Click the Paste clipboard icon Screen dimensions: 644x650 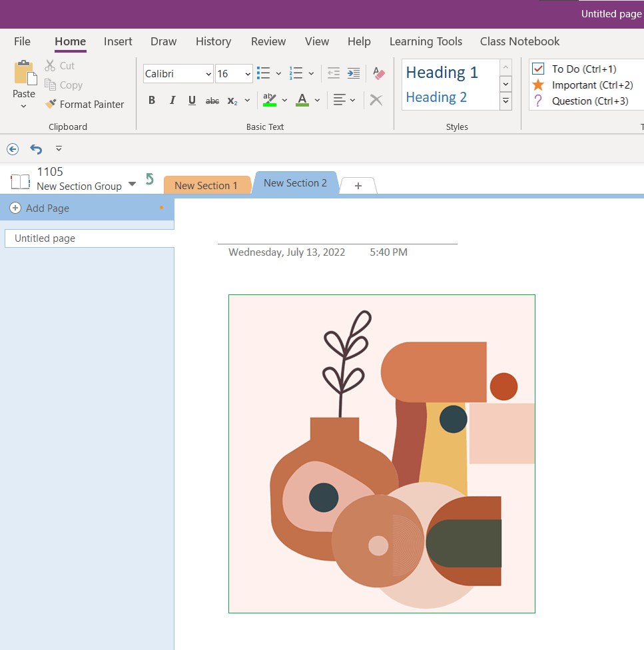click(24, 74)
